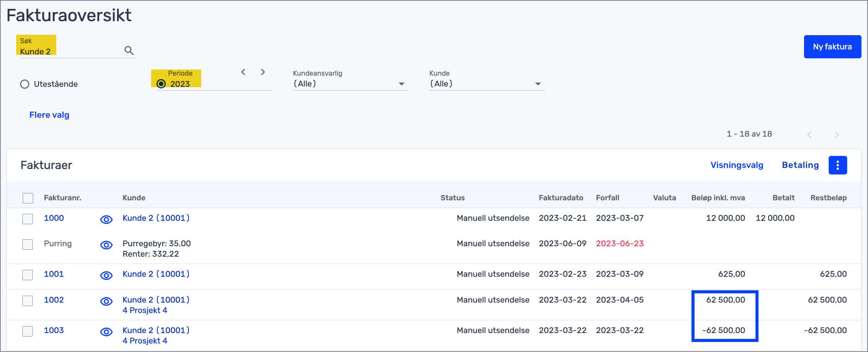This screenshot has height=352, width=868.
Task: Open Kunde 2 (10001) on invoice 1002 row
Action: pyautogui.click(x=156, y=300)
